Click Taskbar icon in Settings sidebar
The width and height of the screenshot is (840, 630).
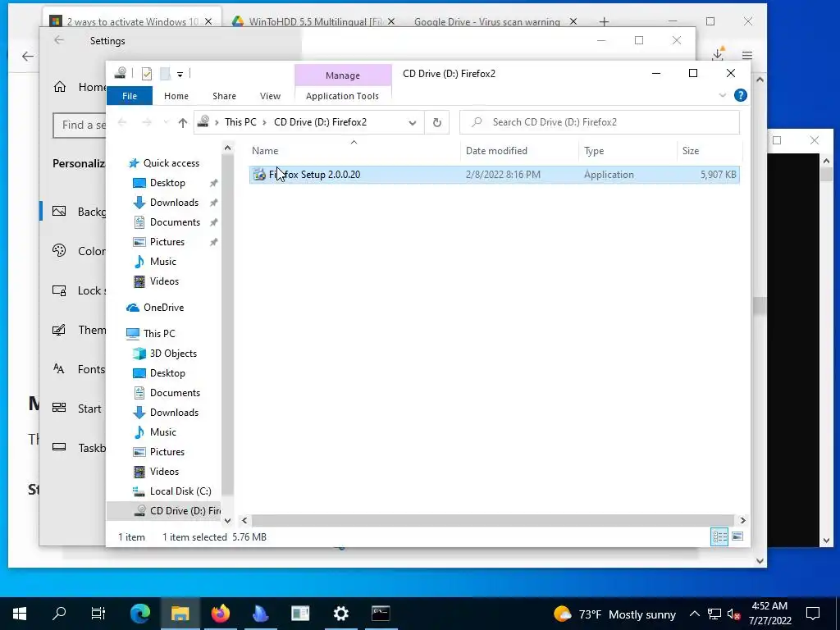pos(59,447)
